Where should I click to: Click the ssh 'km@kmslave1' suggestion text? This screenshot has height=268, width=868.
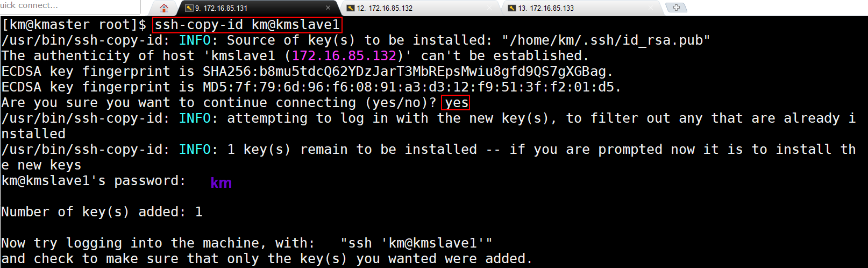(416, 243)
